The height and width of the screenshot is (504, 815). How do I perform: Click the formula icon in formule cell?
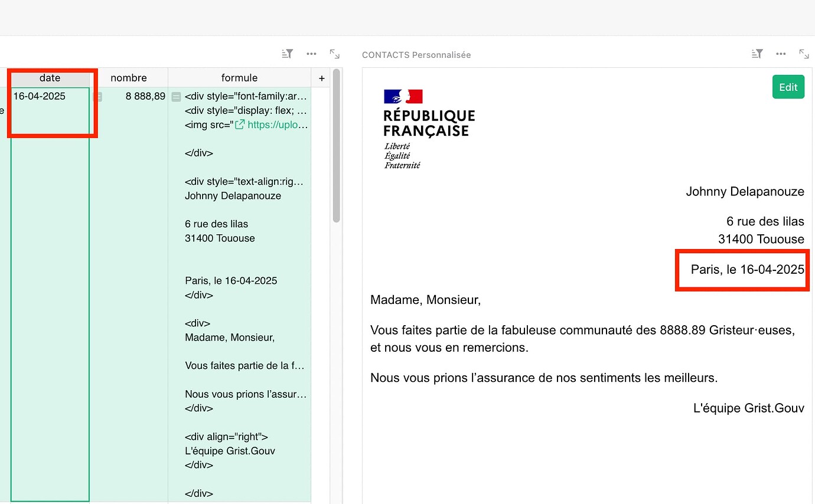coord(176,97)
